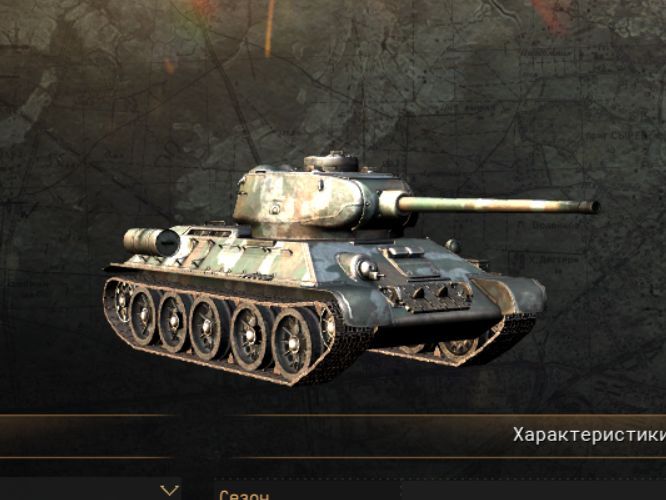The width and height of the screenshot is (666, 500).
Task: Click the gun mantlet on turret front
Action: click(x=387, y=206)
